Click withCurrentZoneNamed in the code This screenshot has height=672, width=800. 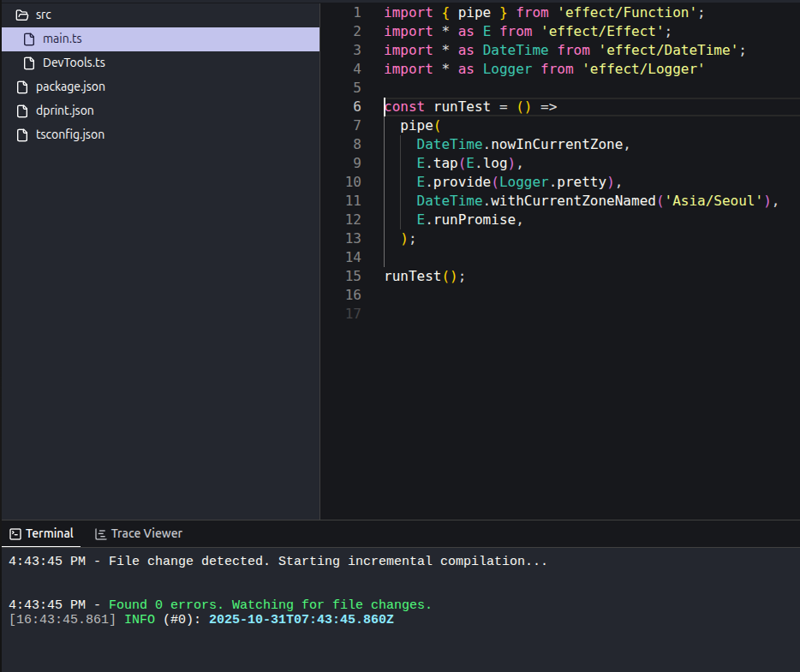point(573,201)
